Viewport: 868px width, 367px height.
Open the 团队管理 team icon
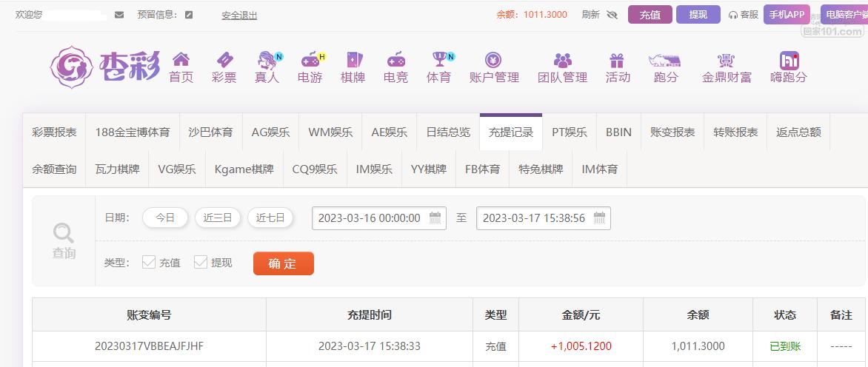(x=562, y=61)
